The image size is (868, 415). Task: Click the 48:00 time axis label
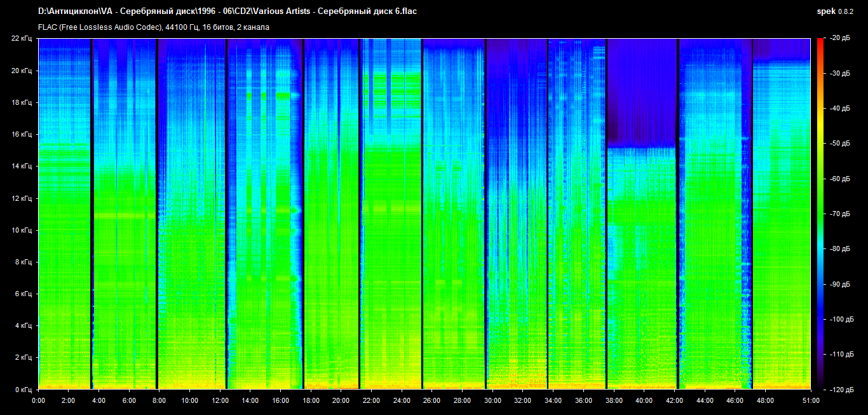[766, 400]
